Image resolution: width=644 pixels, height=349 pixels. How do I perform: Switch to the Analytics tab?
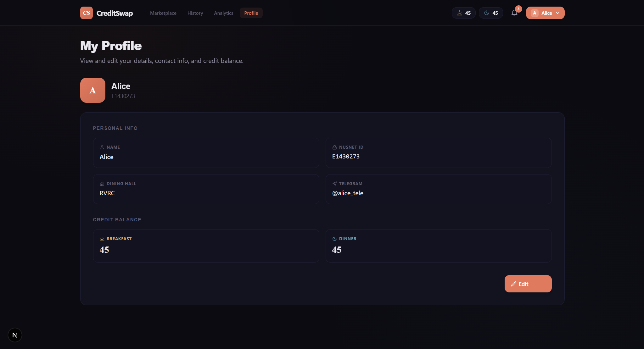point(223,13)
